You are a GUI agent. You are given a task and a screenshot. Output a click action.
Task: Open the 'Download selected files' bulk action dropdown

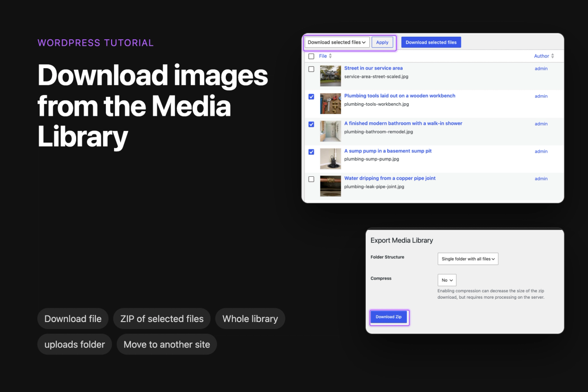tap(337, 42)
